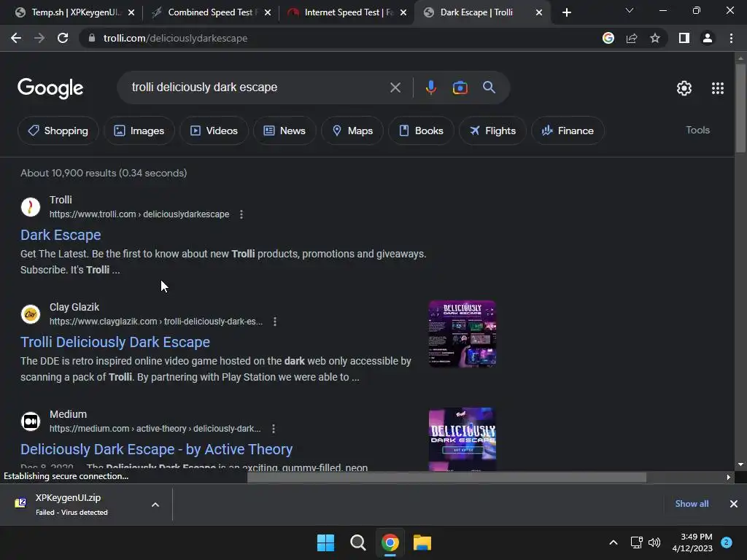This screenshot has height=560, width=747.
Task: Open tab search dropdown
Action: (630, 10)
